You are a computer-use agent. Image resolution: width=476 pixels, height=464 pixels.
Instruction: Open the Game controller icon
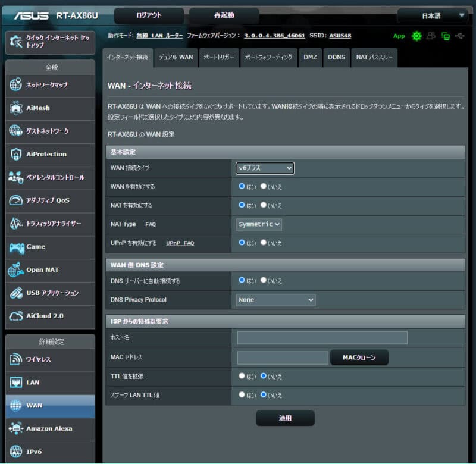pyautogui.click(x=16, y=247)
